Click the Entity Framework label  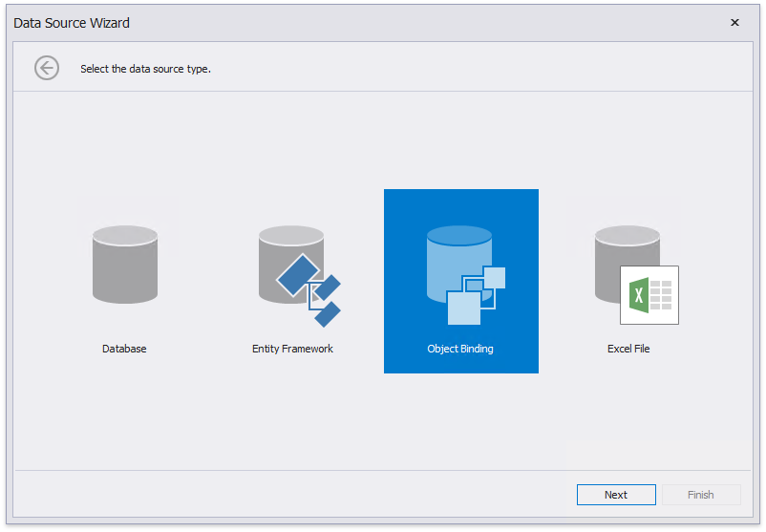[292, 350]
